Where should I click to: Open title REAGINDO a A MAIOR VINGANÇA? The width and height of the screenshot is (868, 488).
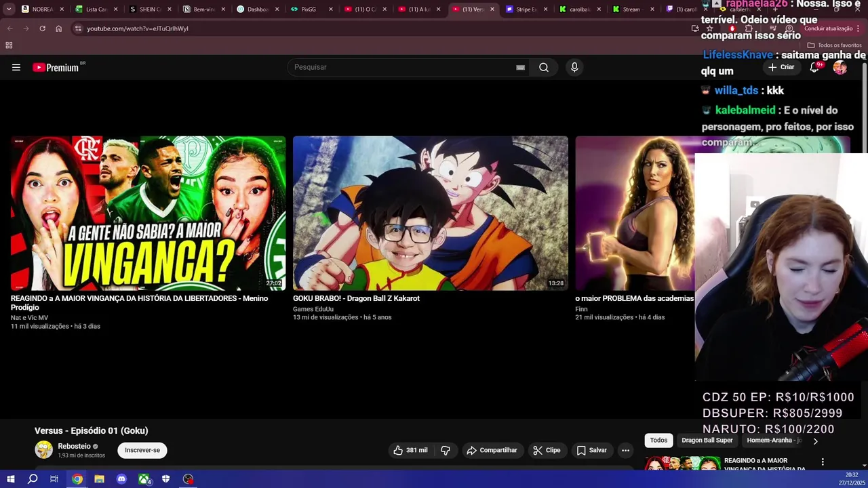tap(139, 302)
